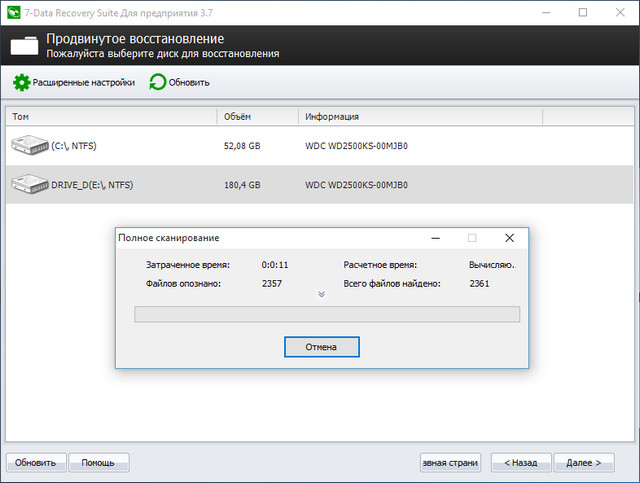This screenshot has height=483, width=640.
Task: Click the green circular refresh arrows icon
Action: point(158,82)
